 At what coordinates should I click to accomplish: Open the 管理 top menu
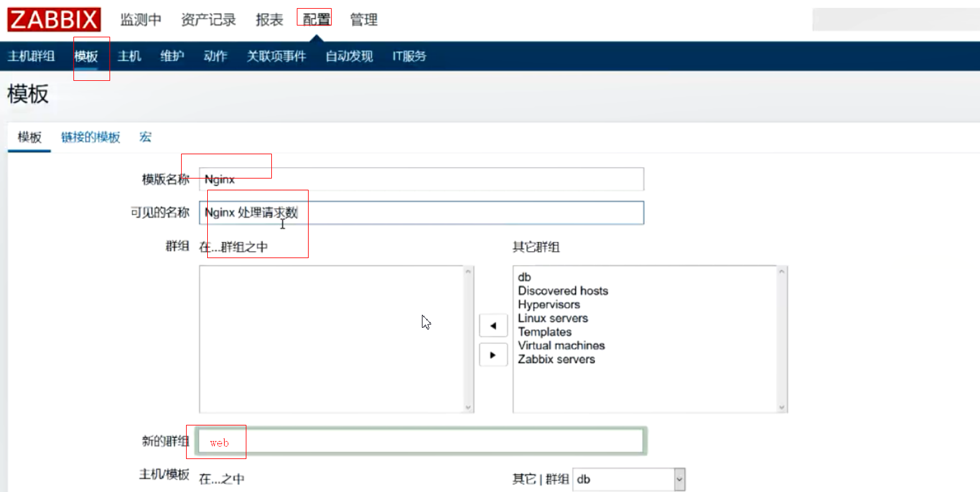coord(363,20)
